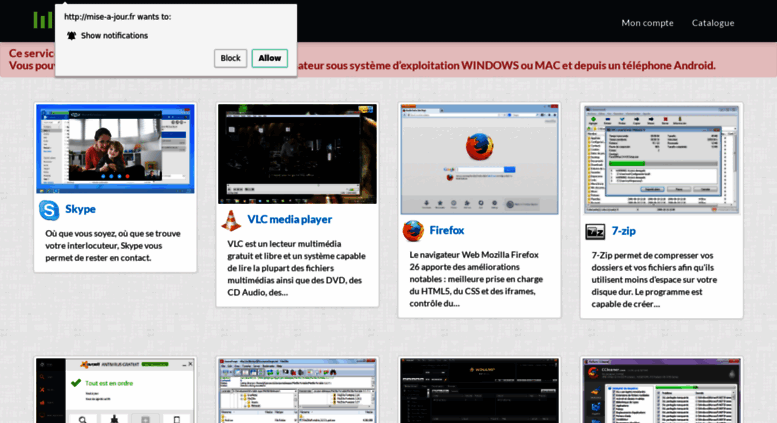Open the Mon compte menu
This screenshot has width=777, height=423.
(x=647, y=23)
